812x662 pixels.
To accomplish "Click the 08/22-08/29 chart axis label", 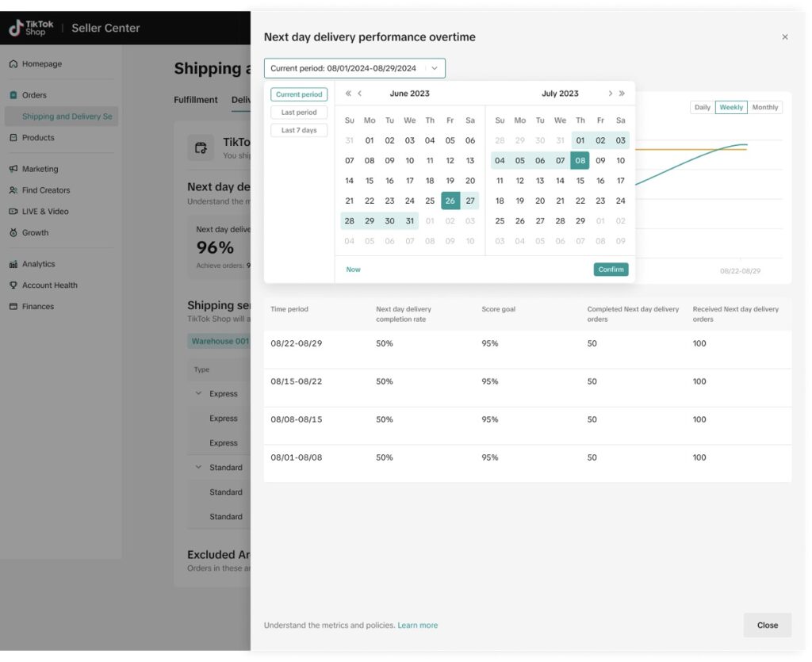I will [740, 270].
